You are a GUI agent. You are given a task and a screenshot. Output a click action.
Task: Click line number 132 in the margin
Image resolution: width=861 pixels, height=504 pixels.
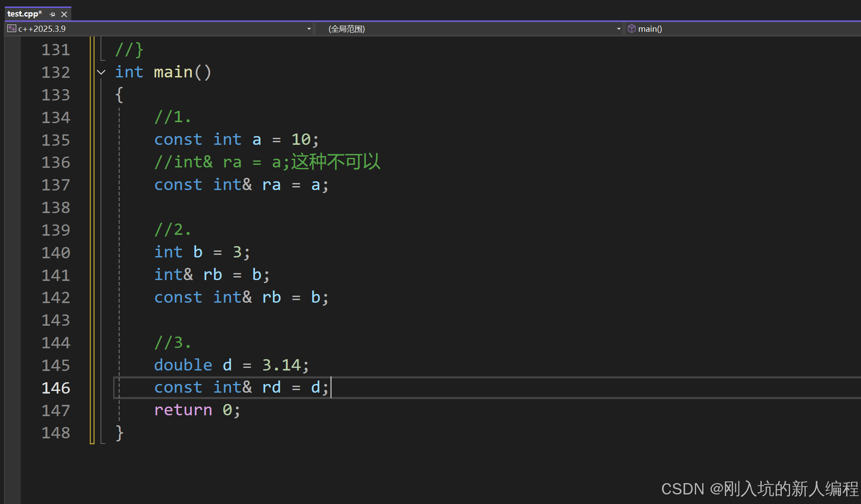56,72
